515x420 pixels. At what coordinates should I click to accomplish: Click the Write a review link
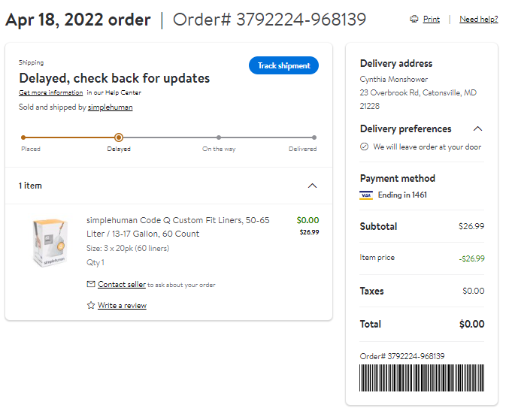tap(122, 306)
